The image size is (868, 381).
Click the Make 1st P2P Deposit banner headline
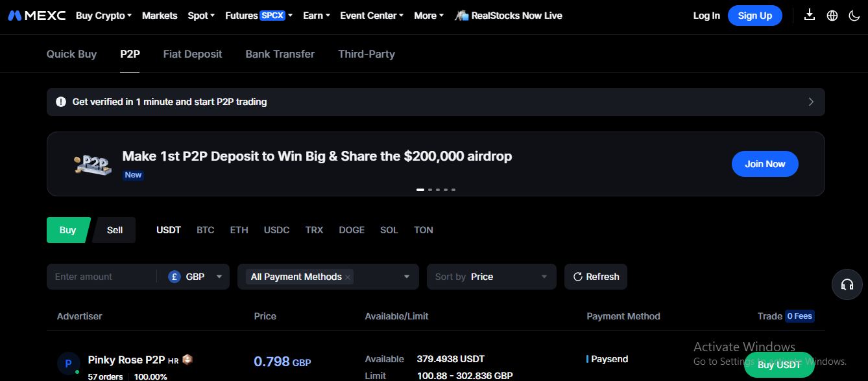coord(317,156)
